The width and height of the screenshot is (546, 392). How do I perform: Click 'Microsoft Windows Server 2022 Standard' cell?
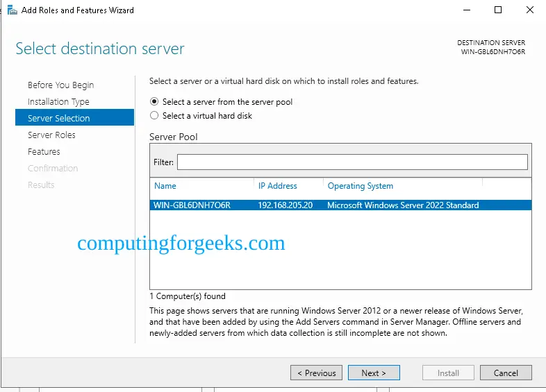(403, 205)
